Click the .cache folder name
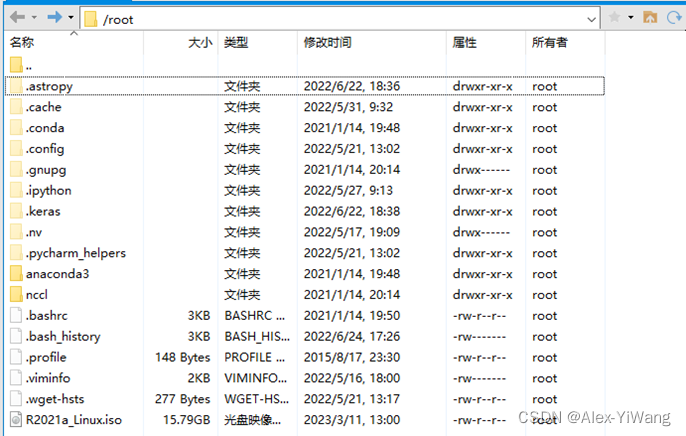The width and height of the screenshot is (686, 436). (43, 107)
